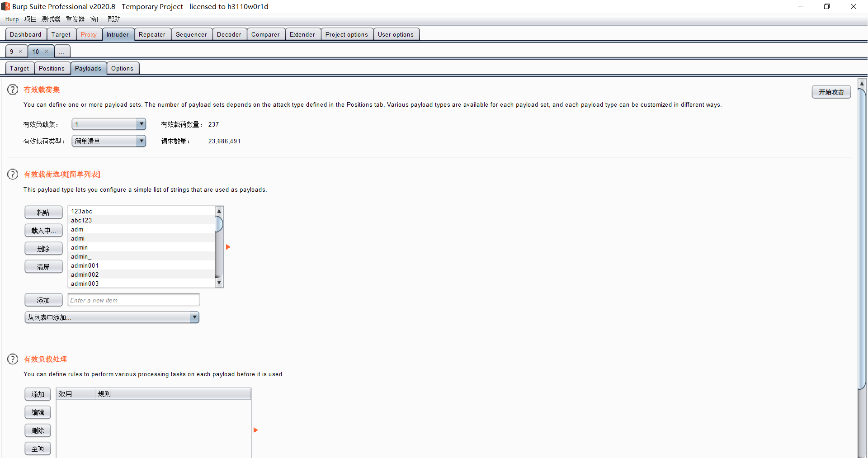Image resolution: width=868 pixels, height=458 pixels.
Task: Switch to the Proxy tab
Action: (89, 34)
